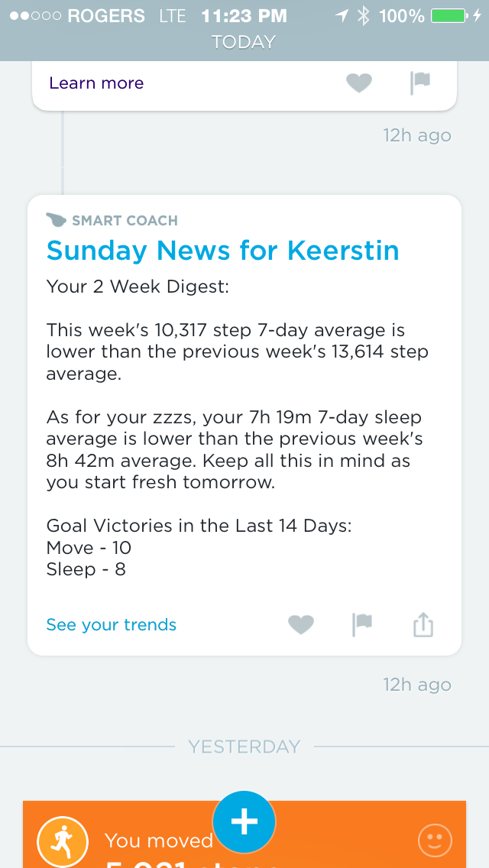Tap the Smart Coach bird icon

coord(57,220)
